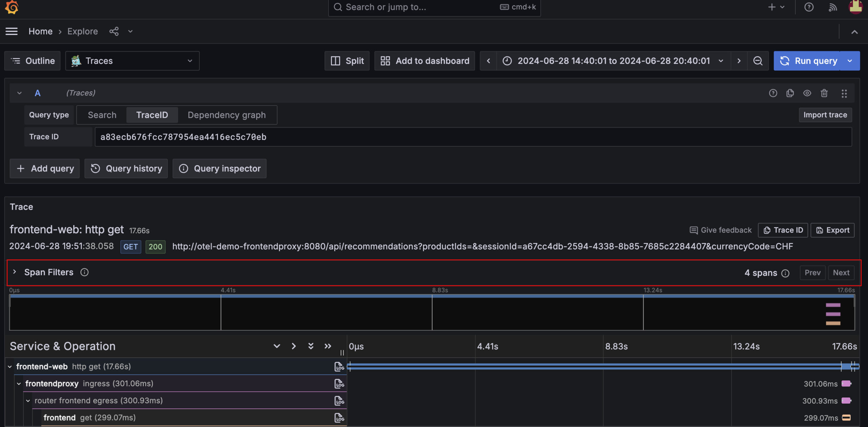Open logs for frontendproxy ingress span

pos(339,384)
